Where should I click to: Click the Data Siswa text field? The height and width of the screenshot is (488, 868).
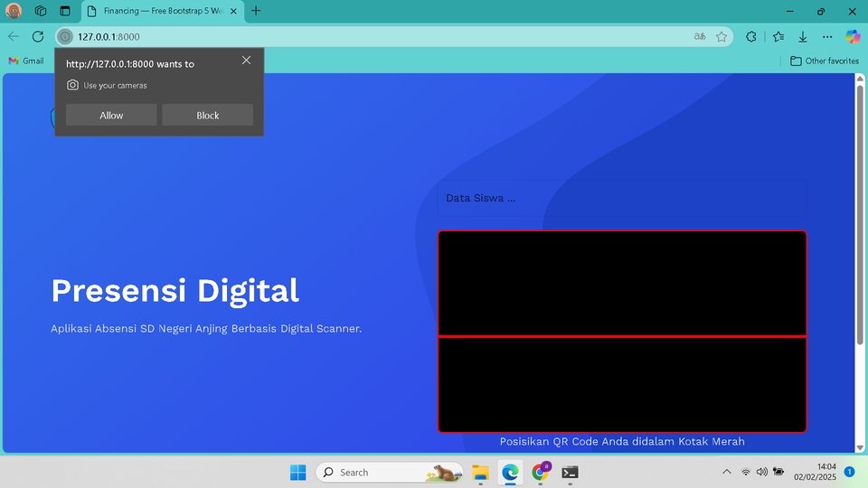click(622, 198)
